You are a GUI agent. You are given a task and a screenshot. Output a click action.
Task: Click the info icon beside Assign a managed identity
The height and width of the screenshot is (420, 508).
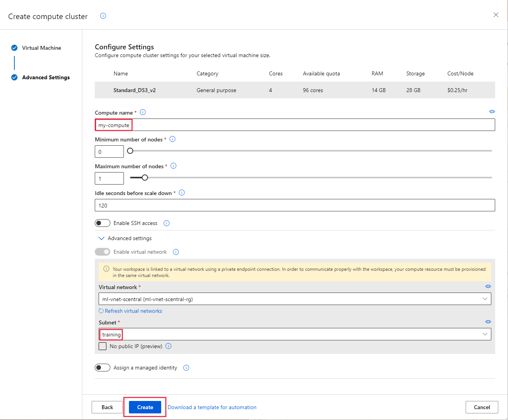[x=186, y=368]
